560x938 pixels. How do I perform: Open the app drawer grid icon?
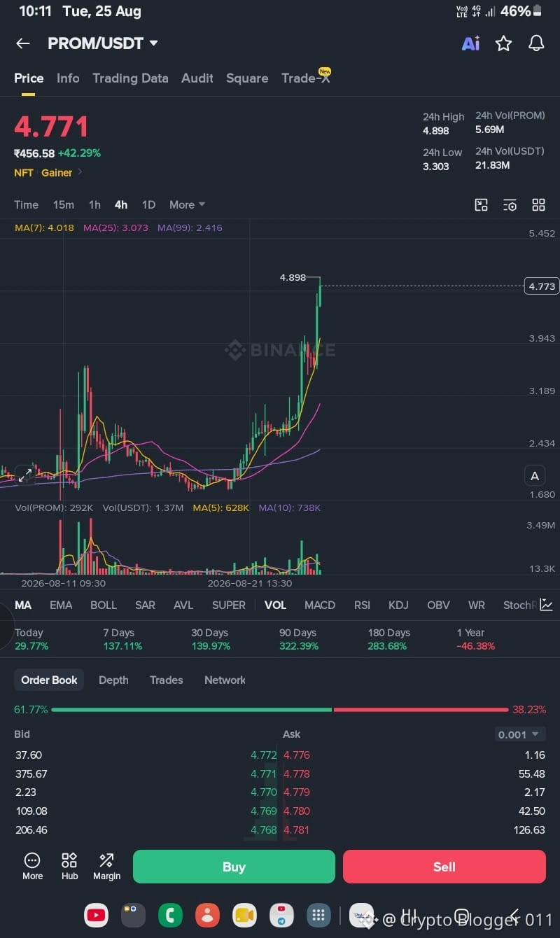pyautogui.click(x=318, y=915)
